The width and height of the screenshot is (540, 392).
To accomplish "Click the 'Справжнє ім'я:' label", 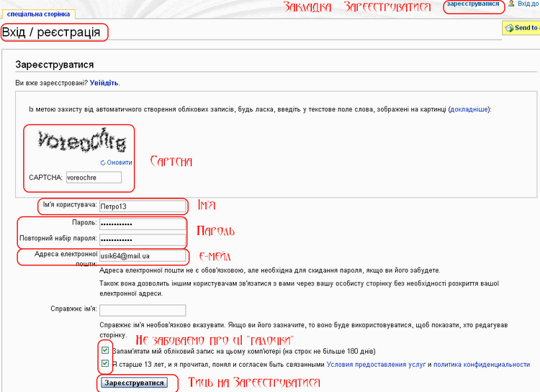I will [x=73, y=309].
